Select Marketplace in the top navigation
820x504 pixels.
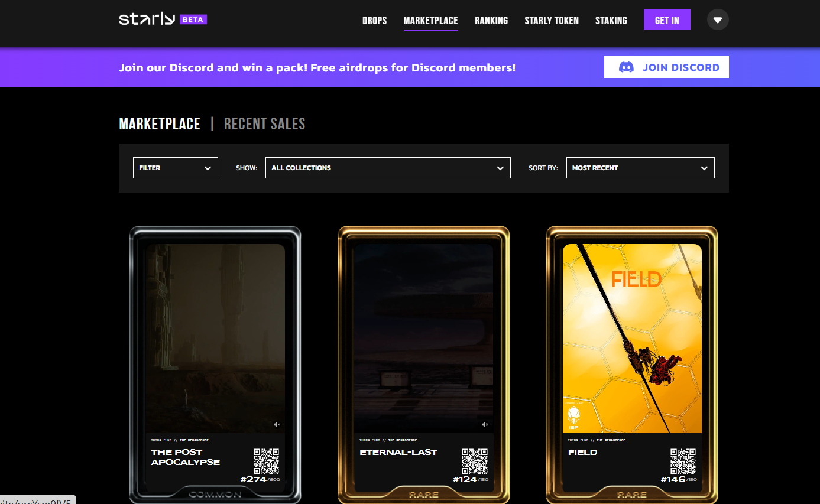click(431, 21)
